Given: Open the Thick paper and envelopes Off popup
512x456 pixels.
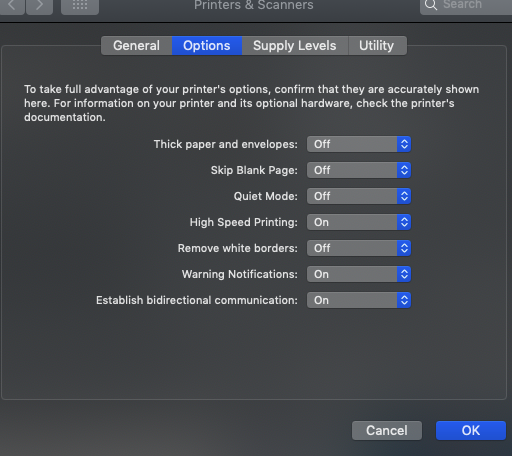Looking at the screenshot, I should pos(359,144).
